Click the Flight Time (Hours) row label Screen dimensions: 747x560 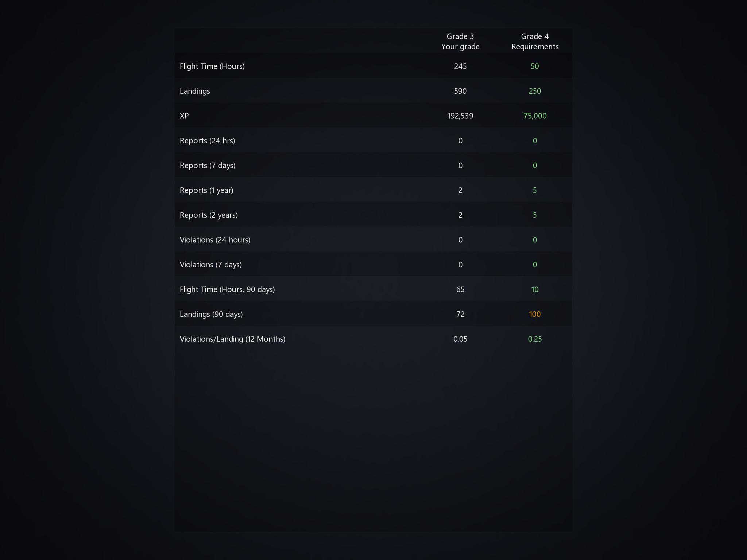212,66
